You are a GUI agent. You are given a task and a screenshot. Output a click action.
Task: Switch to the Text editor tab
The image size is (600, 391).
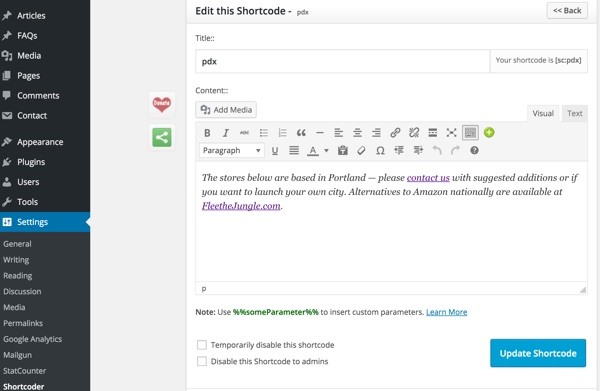pyautogui.click(x=575, y=113)
